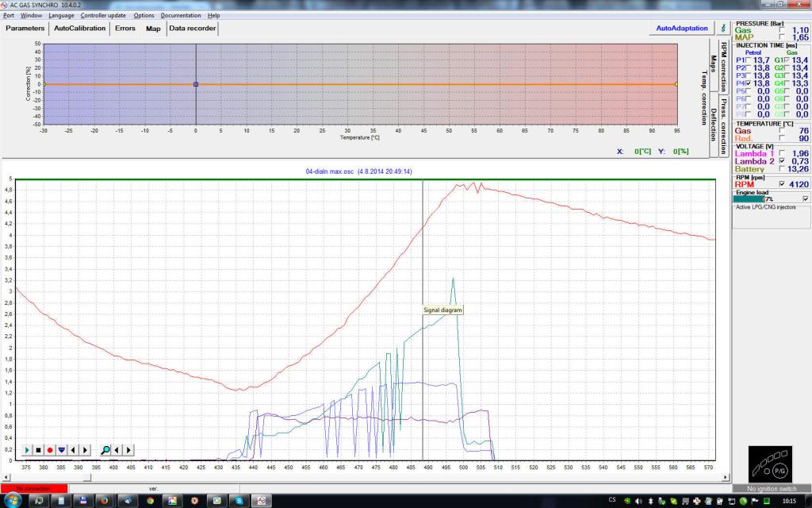This screenshot has width=812, height=508.
Task: Open Firefox from the Windows taskbar
Action: pos(104,501)
